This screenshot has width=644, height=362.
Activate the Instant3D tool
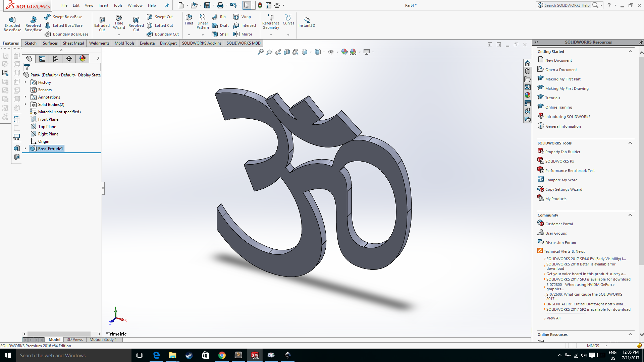click(x=307, y=22)
